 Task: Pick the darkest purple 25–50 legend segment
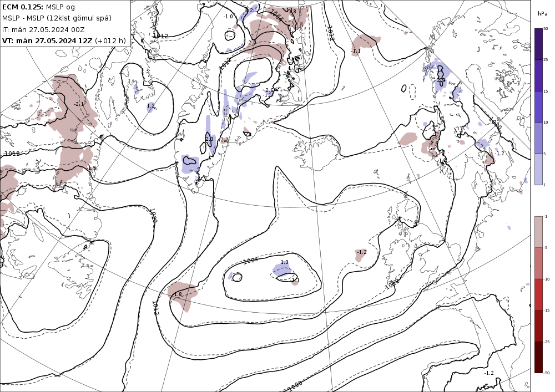tap(538, 44)
